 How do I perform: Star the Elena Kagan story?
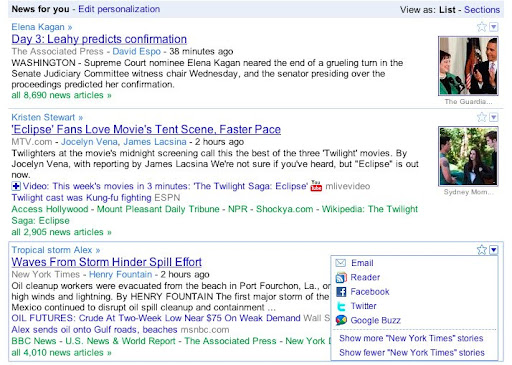(482, 27)
